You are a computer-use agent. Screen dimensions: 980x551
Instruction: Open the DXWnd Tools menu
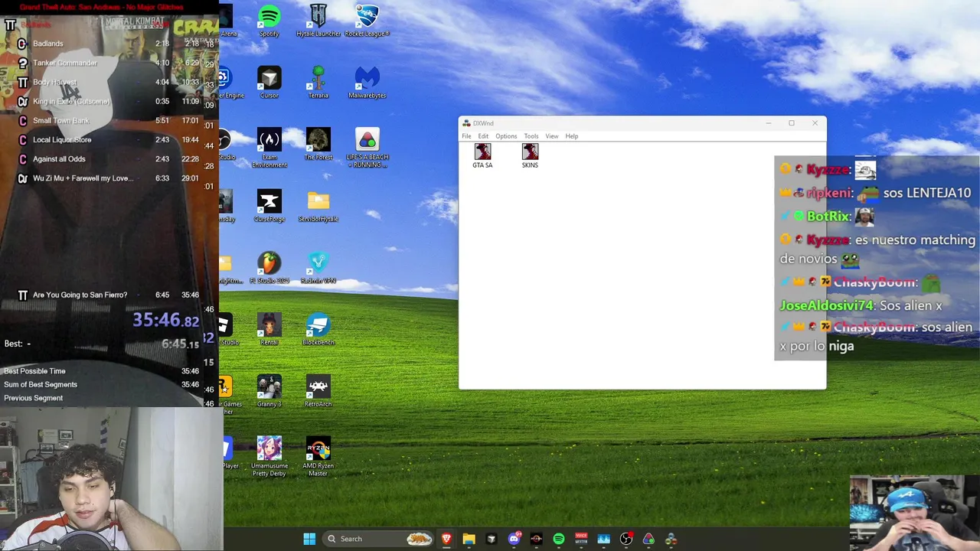click(x=531, y=136)
